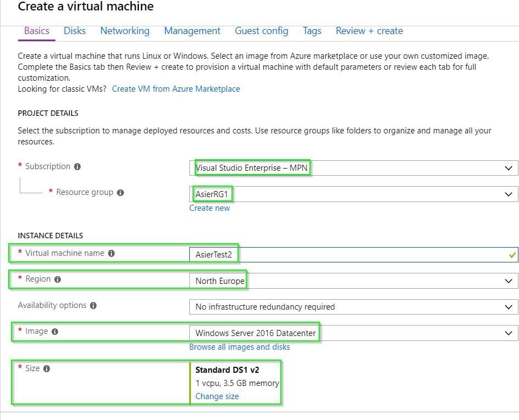Click the Virtual machine name input field
This screenshot has height=420, width=519.
pyautogui.click(x=353, y=255)
